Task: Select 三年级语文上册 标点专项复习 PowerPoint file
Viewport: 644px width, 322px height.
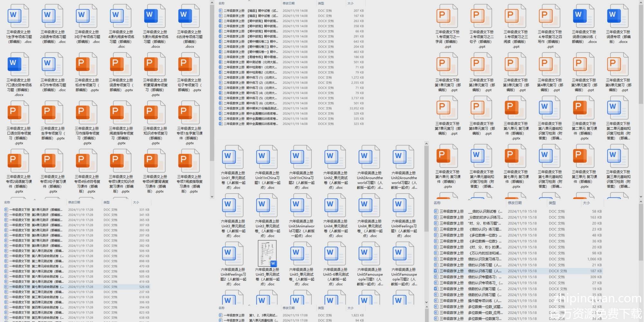Action: [87, 72]
